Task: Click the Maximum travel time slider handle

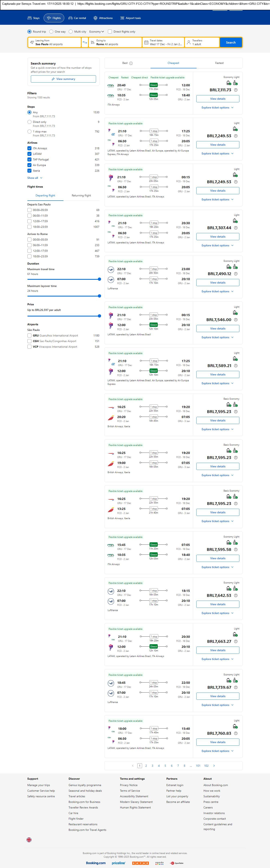Action: 99,279
